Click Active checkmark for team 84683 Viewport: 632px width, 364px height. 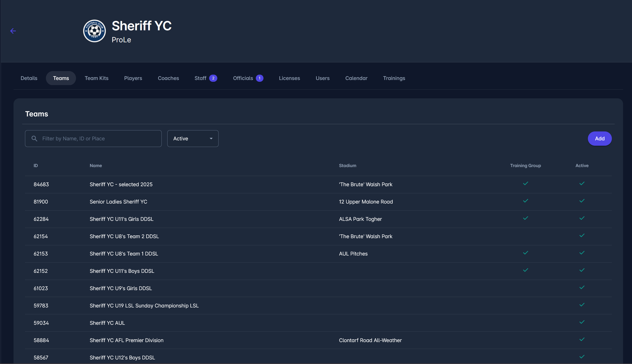coord(582,184)
